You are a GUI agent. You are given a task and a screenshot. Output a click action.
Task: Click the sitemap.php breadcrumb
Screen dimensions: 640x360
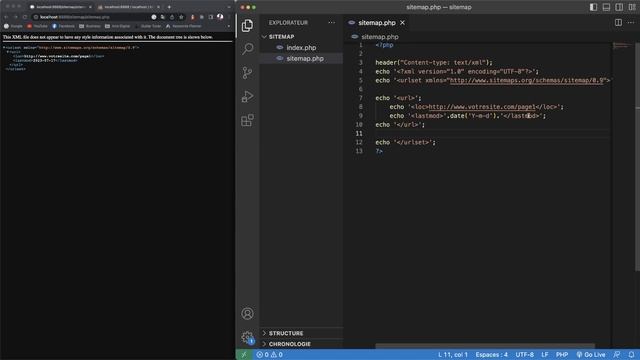click(x=380, y=37)
